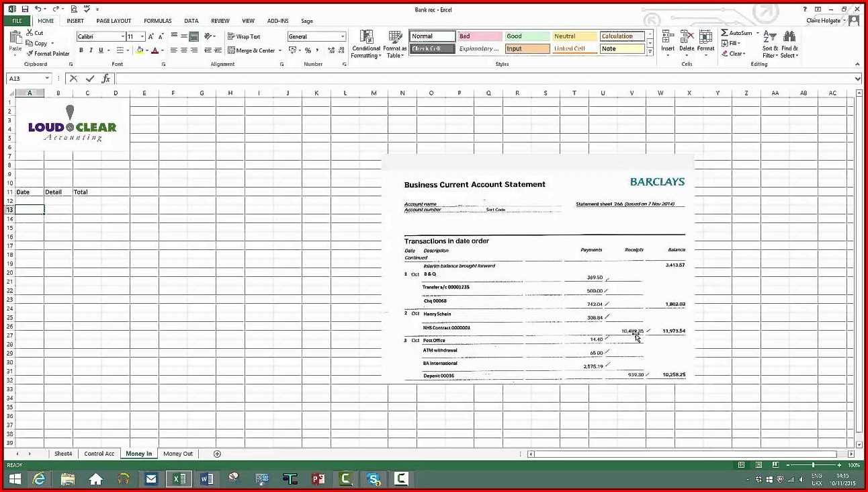868x492 pixels.
Task: Save the workbook from quick access toolbar
Action: point(25,9)
